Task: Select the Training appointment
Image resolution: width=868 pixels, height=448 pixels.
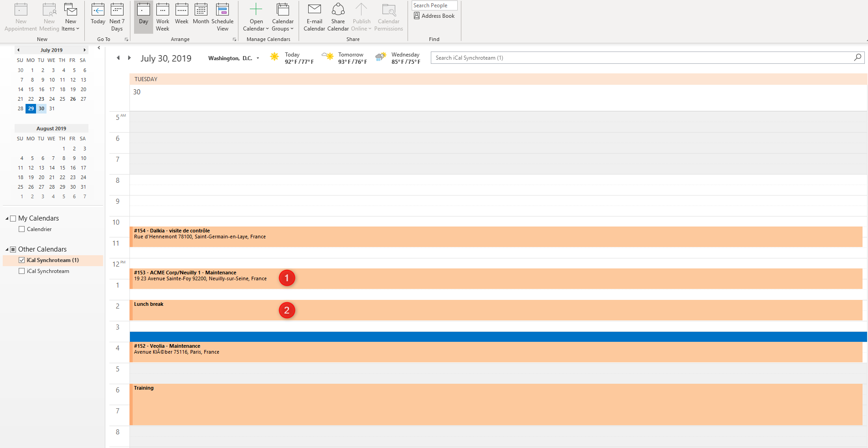Action: 496,405
